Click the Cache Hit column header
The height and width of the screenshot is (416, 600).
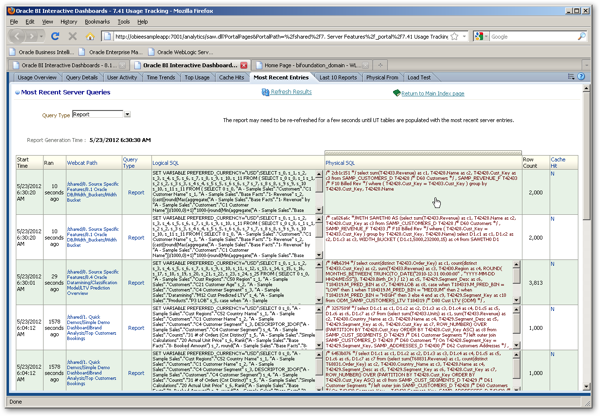point(558,162)
